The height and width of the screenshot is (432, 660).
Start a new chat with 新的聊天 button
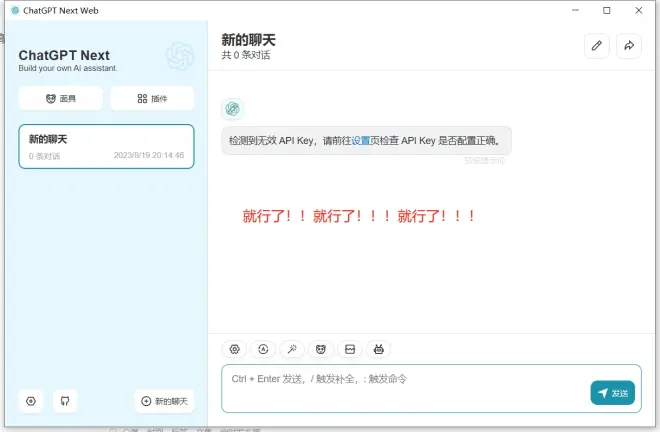(164, 401)
